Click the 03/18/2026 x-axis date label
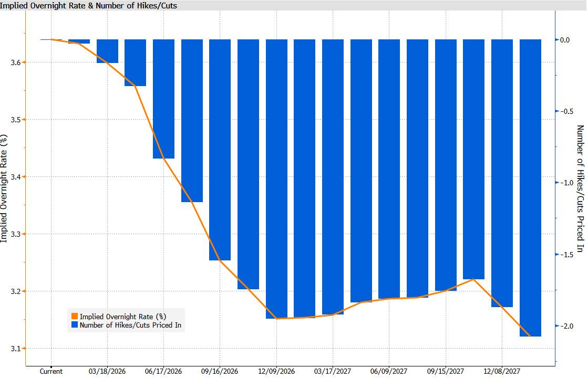The width and height of the screenshot is (588, 378). (107, 371)
